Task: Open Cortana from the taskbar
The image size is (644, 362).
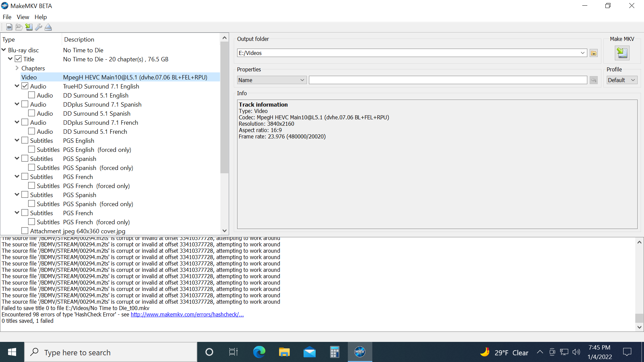Action: tap(209, 352)
